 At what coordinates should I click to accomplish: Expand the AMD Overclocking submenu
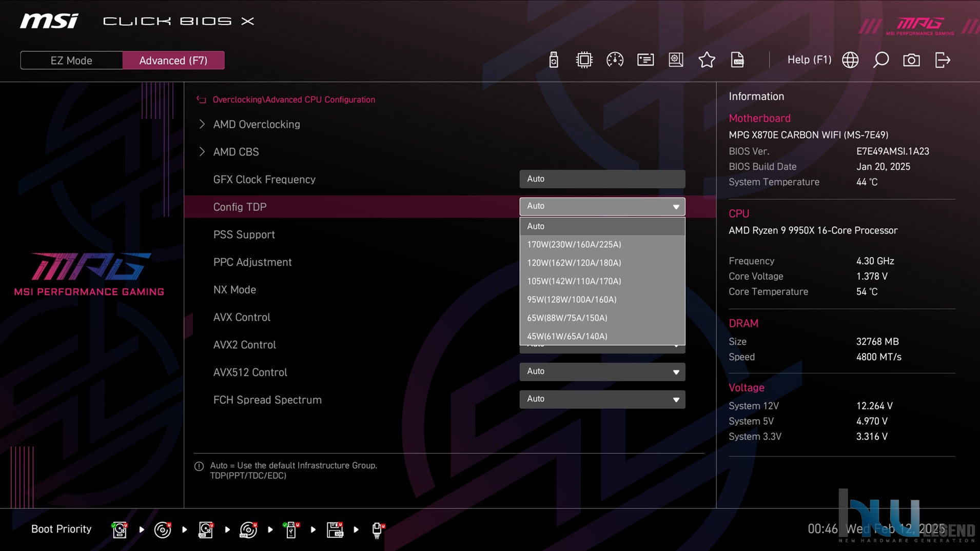[257, 124]
